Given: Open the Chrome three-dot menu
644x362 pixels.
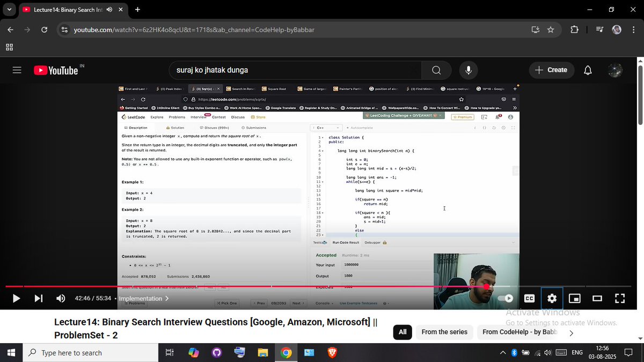Looking at the screenshot, I should pyautogui.click(x=633, y=29).
